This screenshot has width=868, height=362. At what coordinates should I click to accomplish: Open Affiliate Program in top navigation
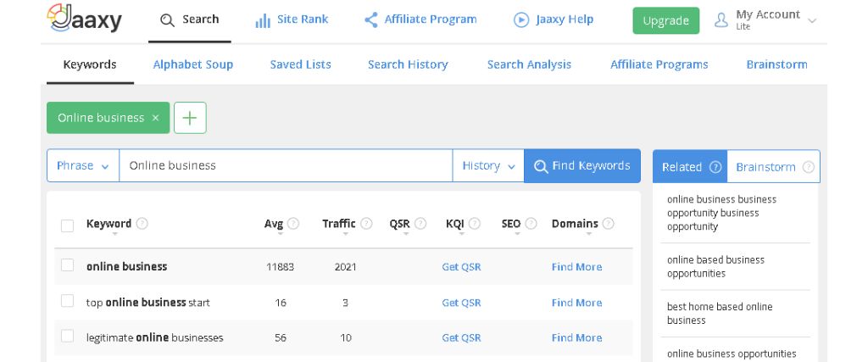tap(420, 20)
